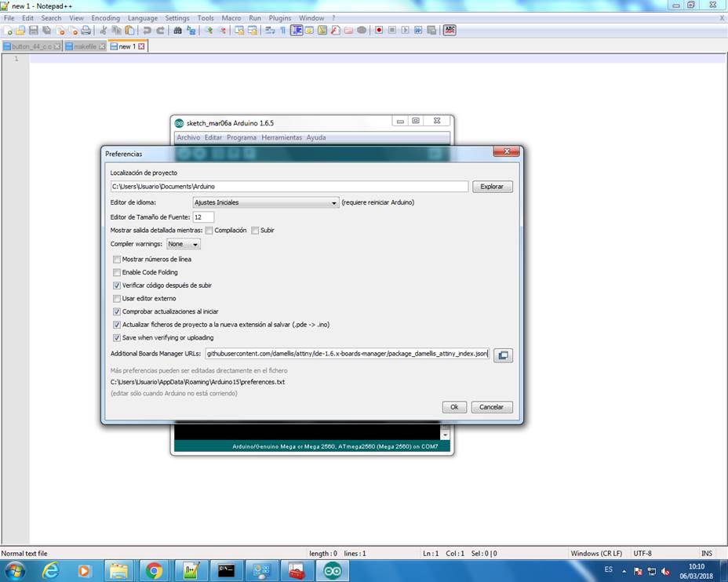This screenshot has width=728, height=582.
Task: Click the INS indicator in status bar
Action: tap(707, 553)
